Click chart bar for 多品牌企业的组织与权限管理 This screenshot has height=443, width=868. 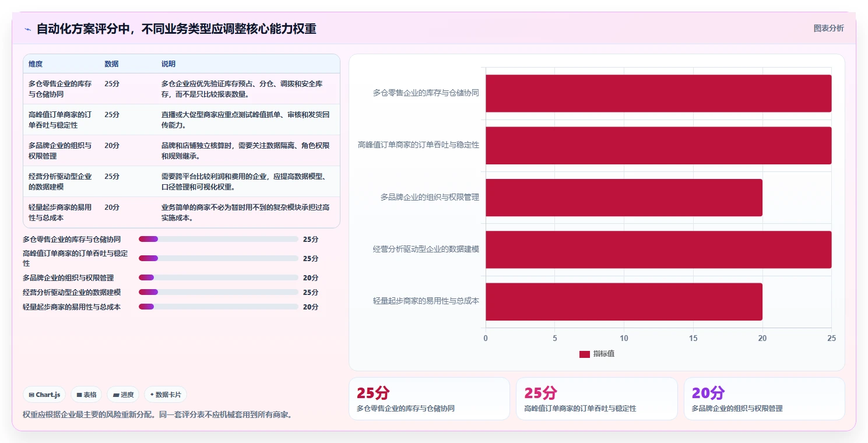[x=624, y=198]
